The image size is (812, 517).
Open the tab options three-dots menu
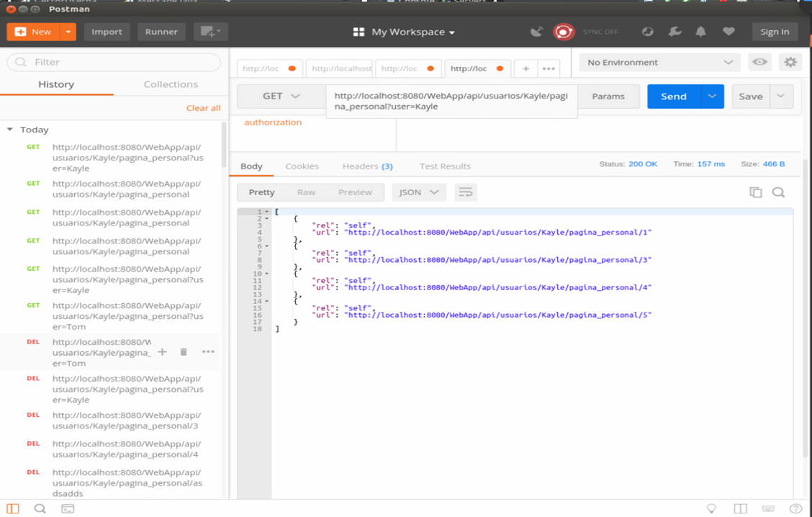(x=549, y=68)
